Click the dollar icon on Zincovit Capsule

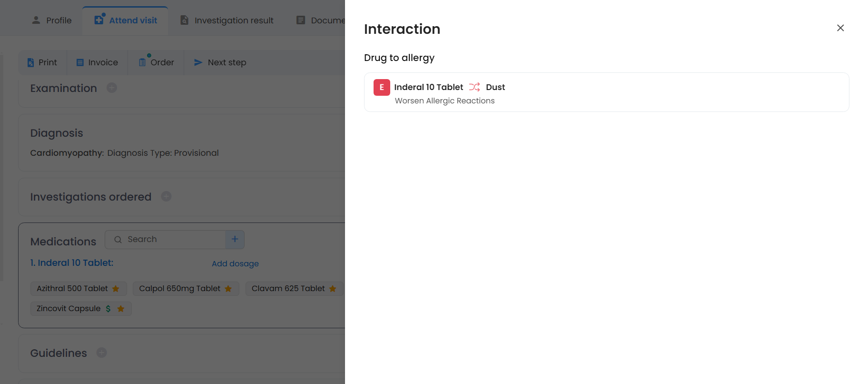108,309
